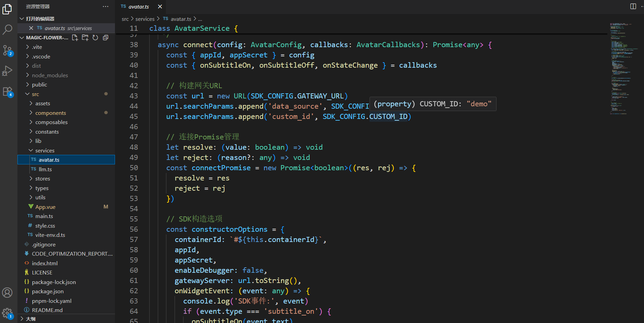Click the services breadcrumb segment
The height and width of the screenshot is (323, 644).
click(x=145, y=19)
